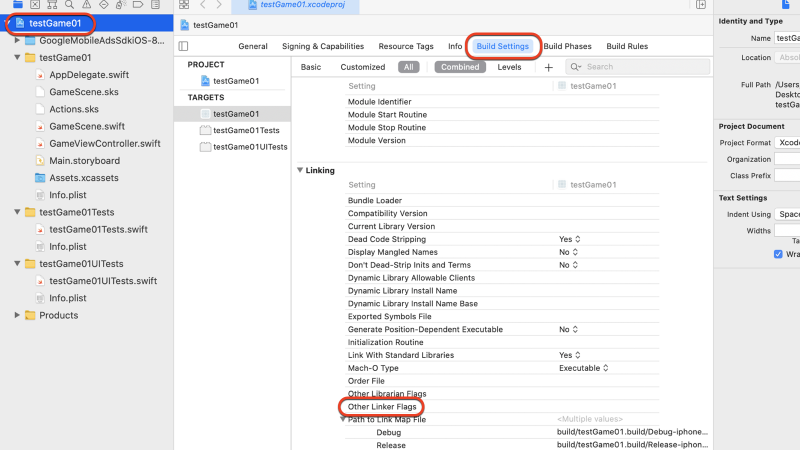
Task: Click testGame01 project icon in jump bar
Action: (x=185, y=25)
